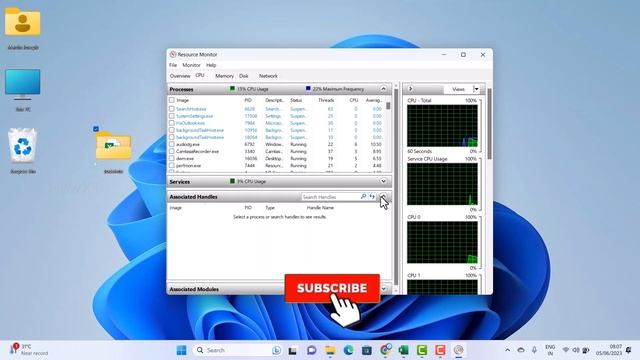Image resolution: width=640 pixels, height=360 pixels.
Task: Open the Monitor menu
Action: pos(191,65)
